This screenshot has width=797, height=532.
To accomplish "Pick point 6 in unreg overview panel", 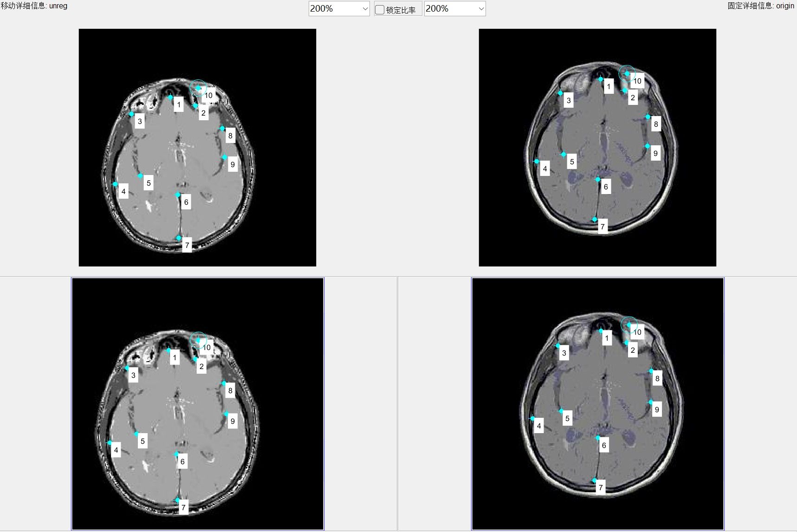I will pyautogui.click(x=176, y=454).
